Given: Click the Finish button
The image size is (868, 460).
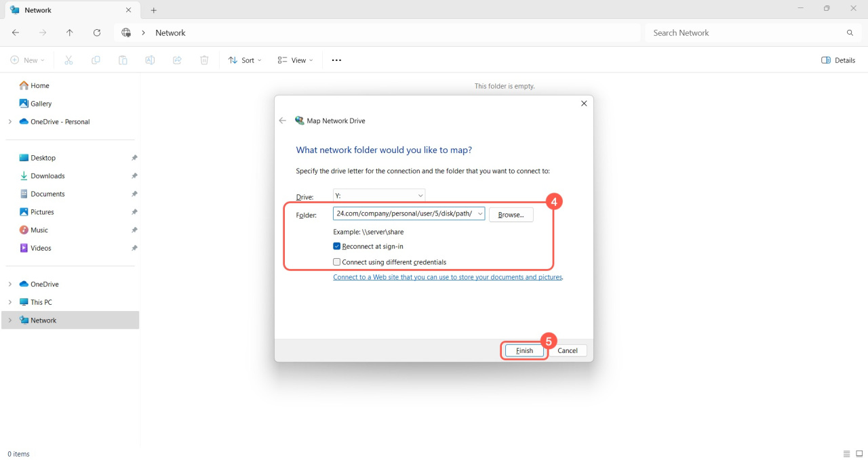Looking at the screenshot, I should click(524, 351).
